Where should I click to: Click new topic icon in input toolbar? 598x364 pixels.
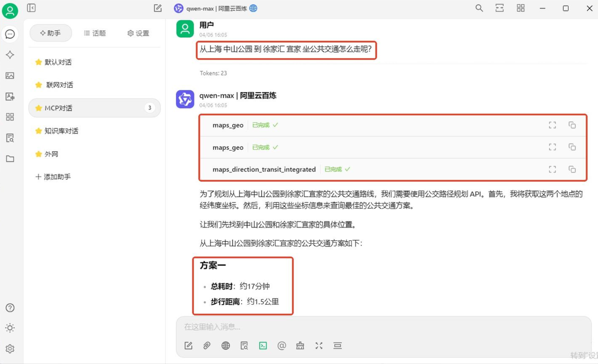pos(188,346)
